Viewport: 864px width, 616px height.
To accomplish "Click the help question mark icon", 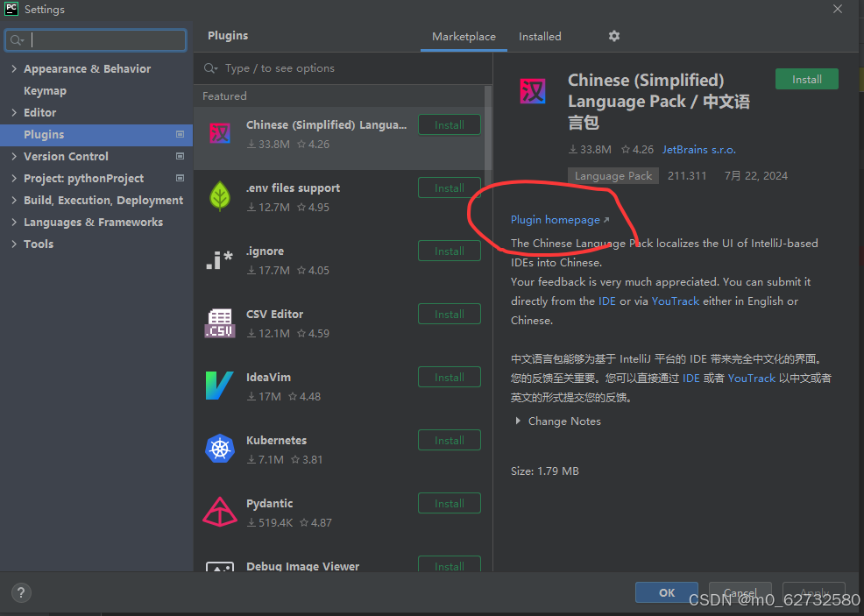I will (21, 593).
